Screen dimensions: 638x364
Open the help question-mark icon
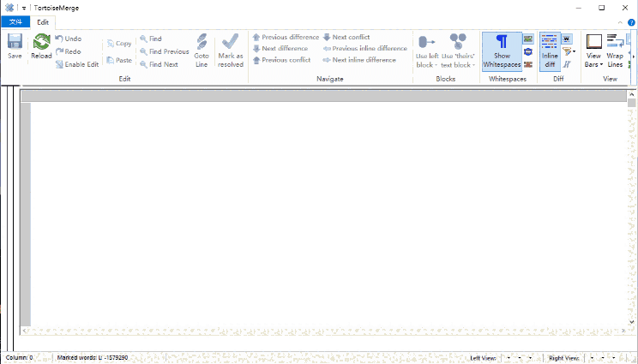(x=631, y=22)
